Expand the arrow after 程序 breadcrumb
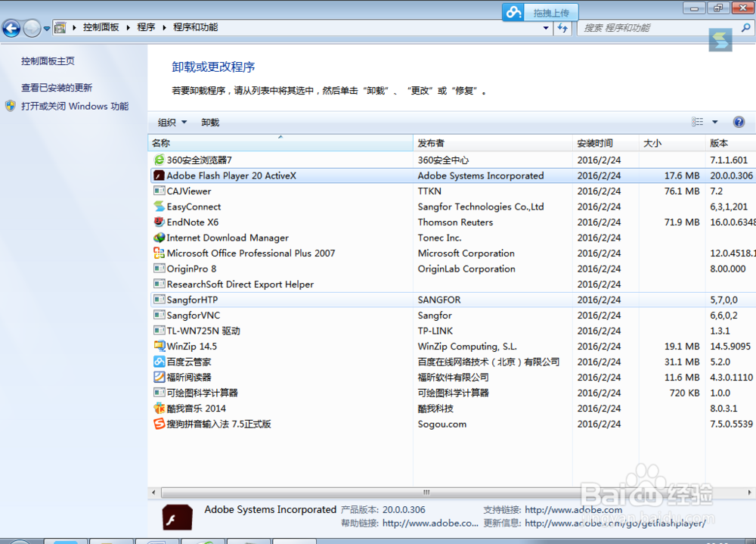The height and width of the screenshot is (544, 756). 164,27
